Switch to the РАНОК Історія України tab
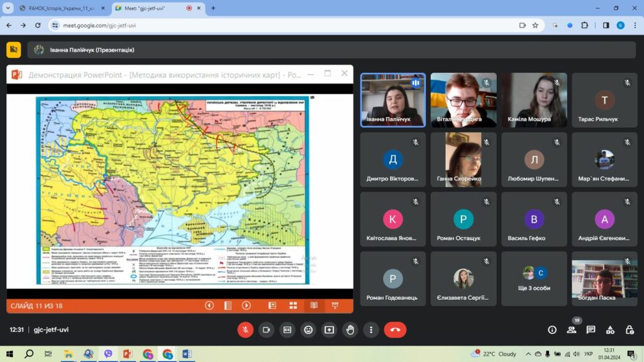Image resolution: width=644 pixels, height=362 pixels. [58, 8]
